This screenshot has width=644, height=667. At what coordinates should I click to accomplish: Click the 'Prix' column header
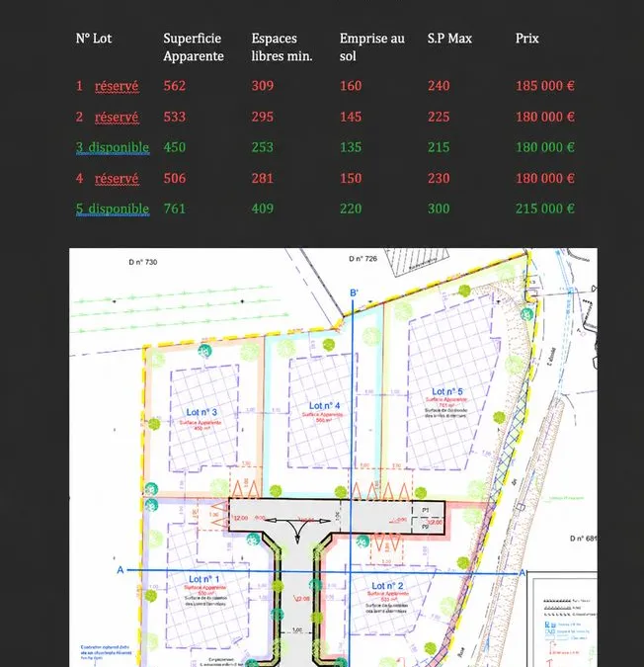[x=527, y=39]
